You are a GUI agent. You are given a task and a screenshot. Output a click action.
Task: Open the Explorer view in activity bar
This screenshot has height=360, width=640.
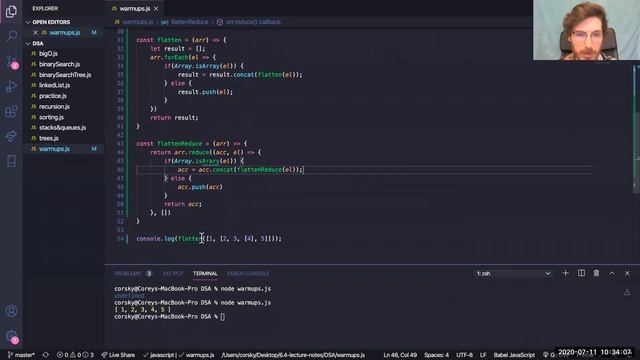coord(11,11)
